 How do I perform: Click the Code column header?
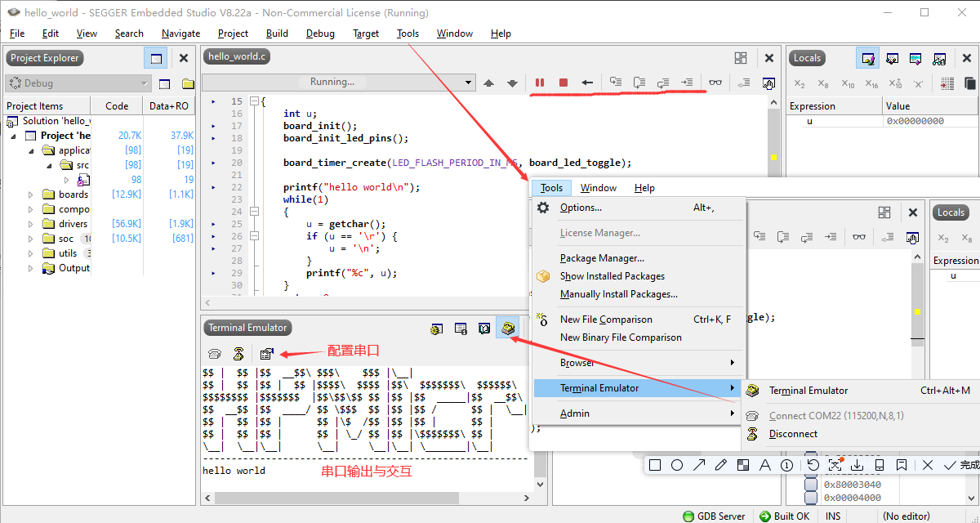tap(117, 106)
